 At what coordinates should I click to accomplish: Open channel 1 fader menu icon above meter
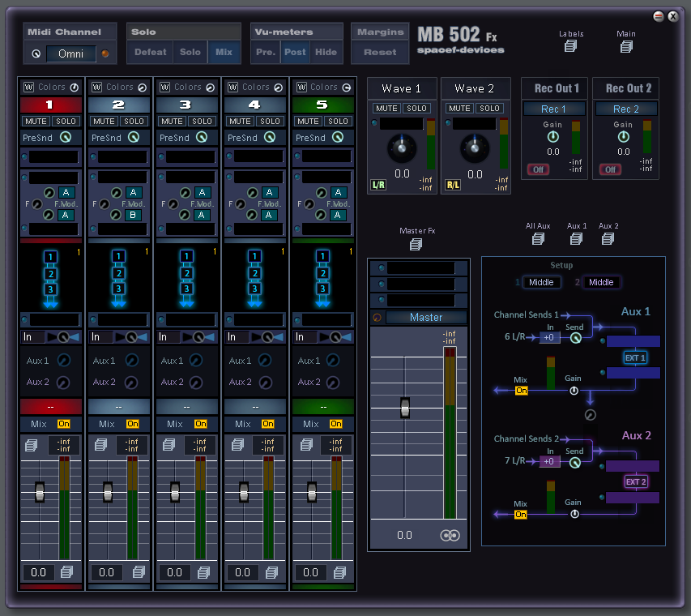(x=31, y=445)
